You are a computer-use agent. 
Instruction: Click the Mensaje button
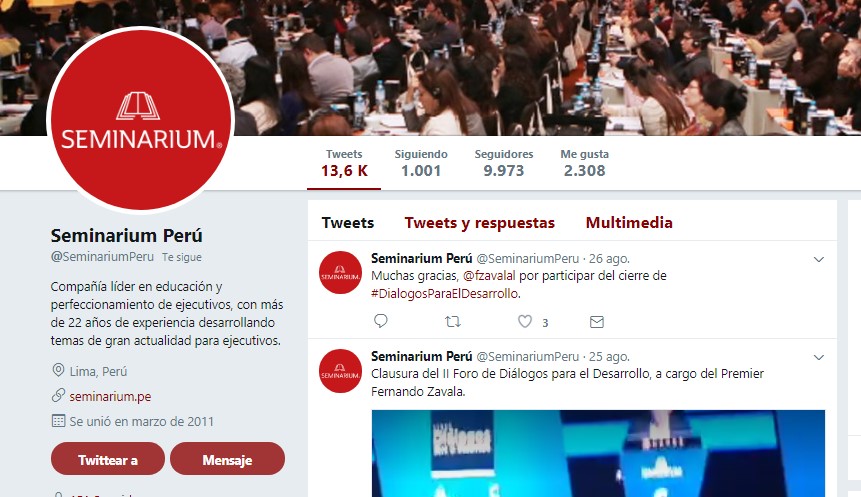[227, 459]
